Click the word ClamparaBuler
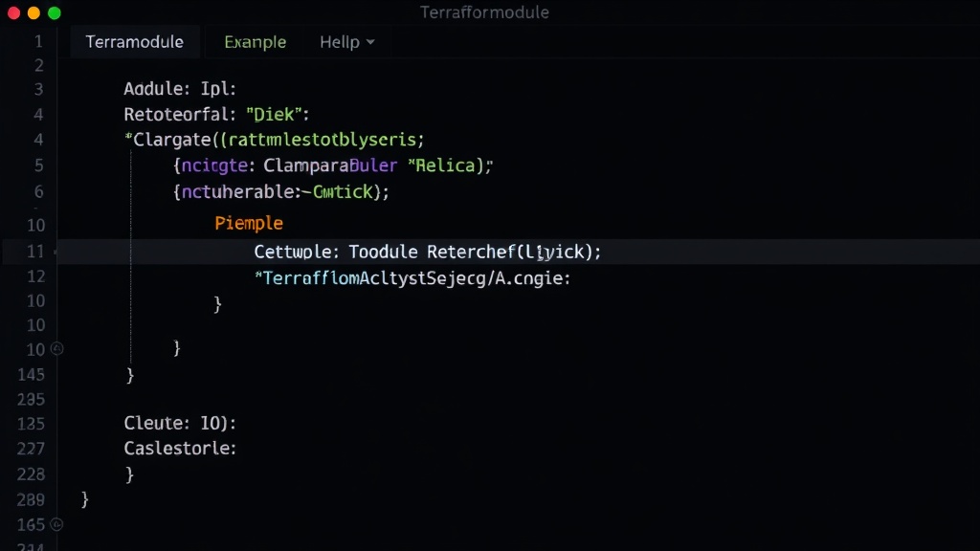980x551 pixels. coord(330,165)
